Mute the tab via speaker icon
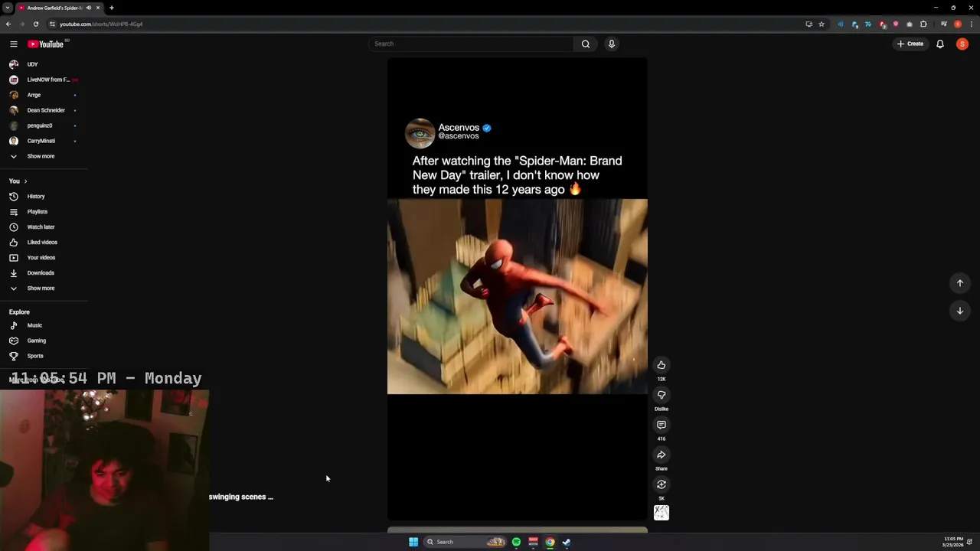 tap(89, 8)
